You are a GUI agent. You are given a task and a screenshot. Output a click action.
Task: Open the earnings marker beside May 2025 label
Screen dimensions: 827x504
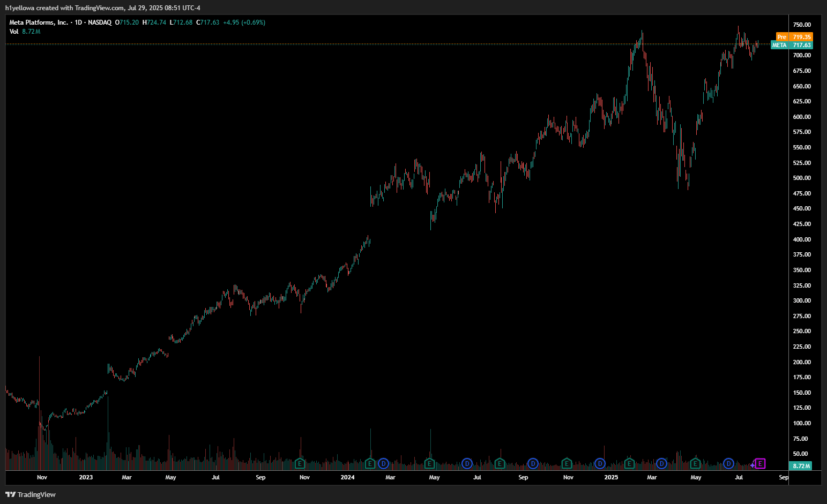[x=695, y=463]
